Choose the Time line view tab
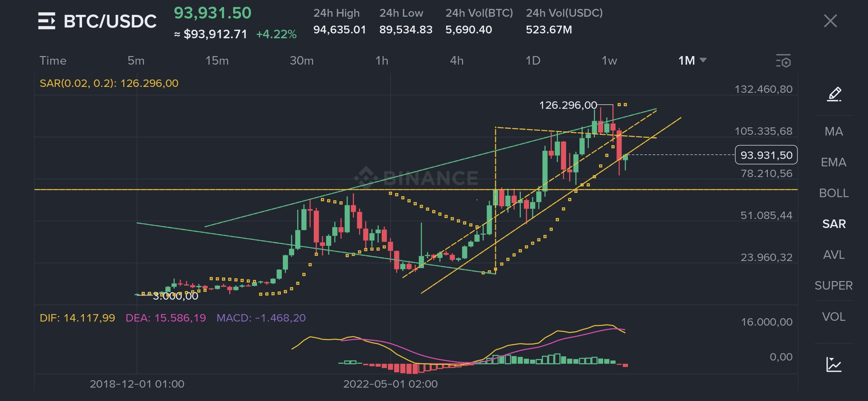 pyautogui.click(x=53, y=61)
